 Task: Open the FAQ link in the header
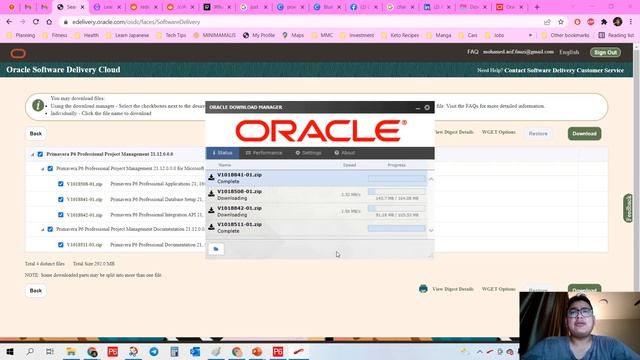473,52
